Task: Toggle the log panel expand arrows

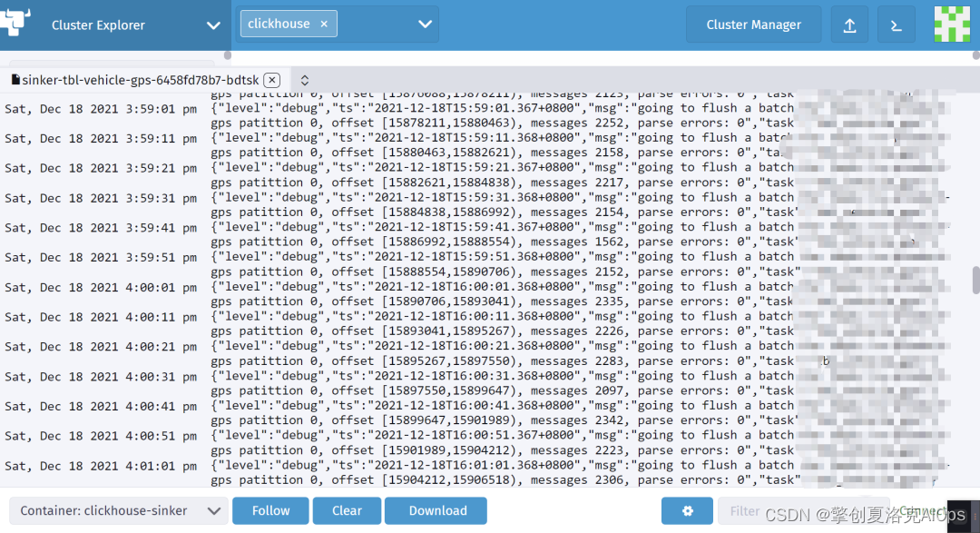Action: click(x=304, y=80)
